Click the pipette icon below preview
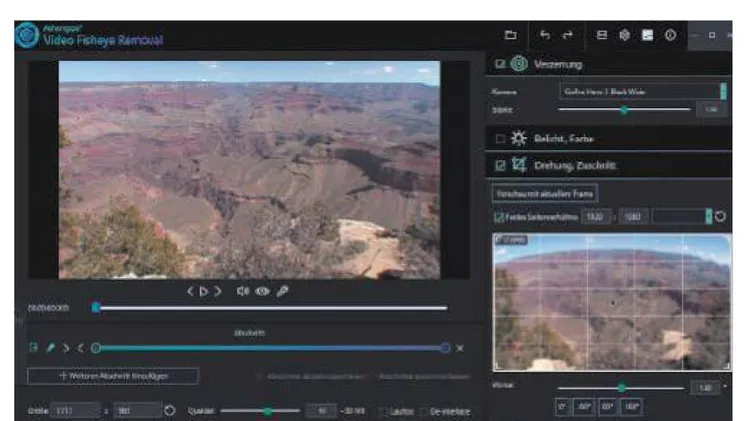Screen dimensions: 750x421 283,291
